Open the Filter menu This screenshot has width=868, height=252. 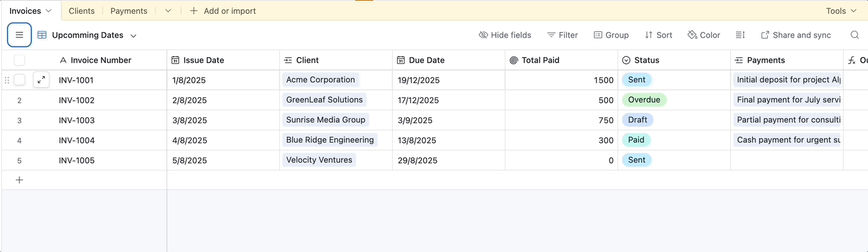562,35
